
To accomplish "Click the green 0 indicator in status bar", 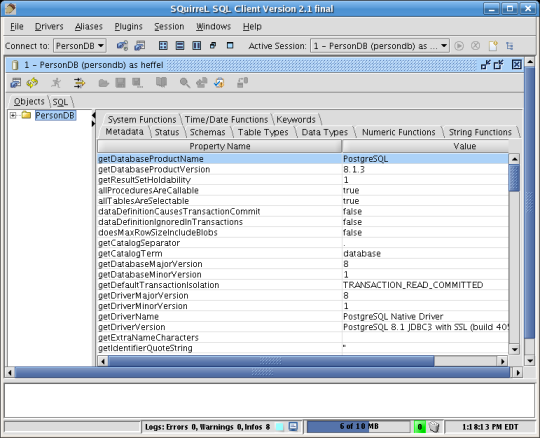I will pos(419,427).
